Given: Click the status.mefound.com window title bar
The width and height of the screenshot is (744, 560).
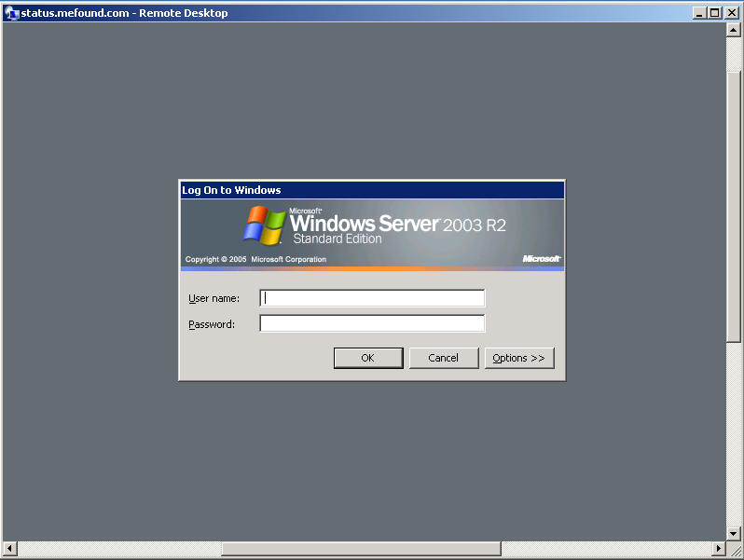Looking at the screenshot, I should [373, 13].
